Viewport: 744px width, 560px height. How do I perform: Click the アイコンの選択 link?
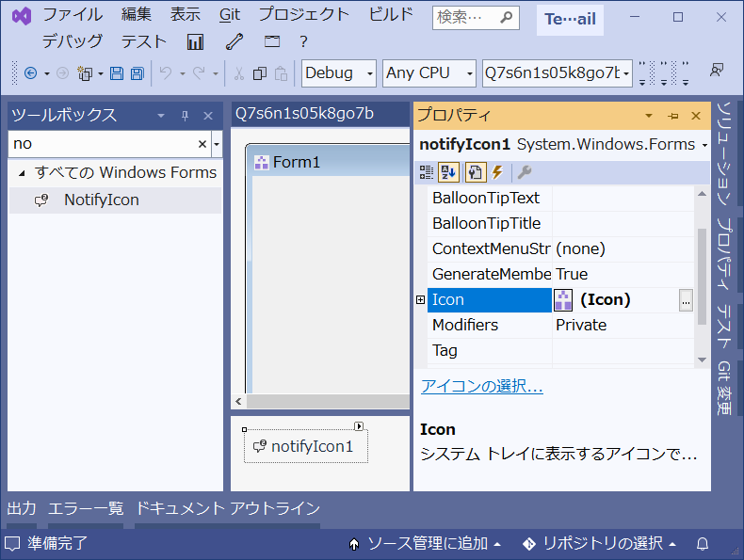(x=481, y=387)
